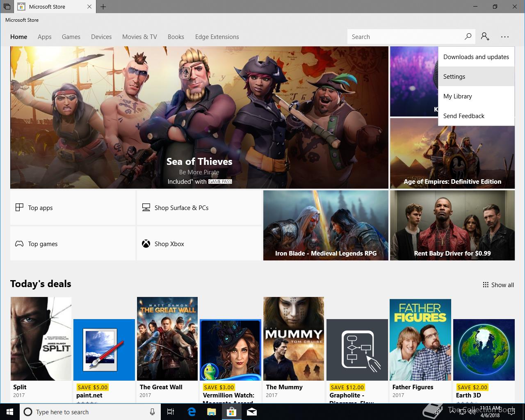Image resolution: width=525 pixels, height=420 pixels.
Task: Select Send Feedback menu entry
Action: click(x=476, y=116)
